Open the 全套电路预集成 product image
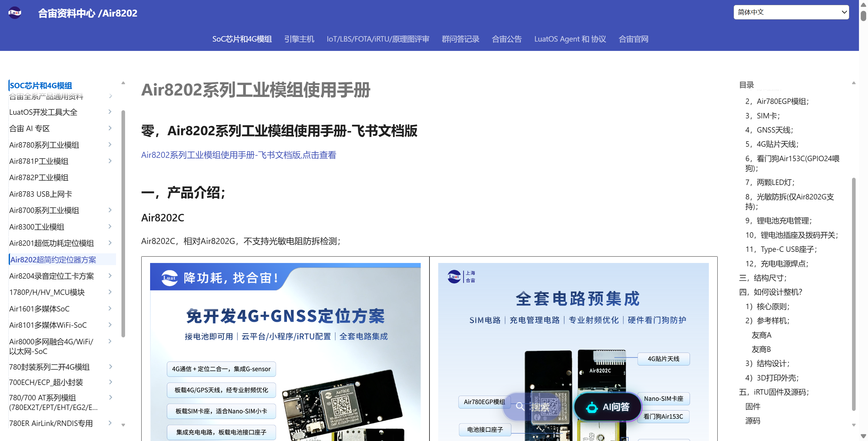 pos(574,352)
